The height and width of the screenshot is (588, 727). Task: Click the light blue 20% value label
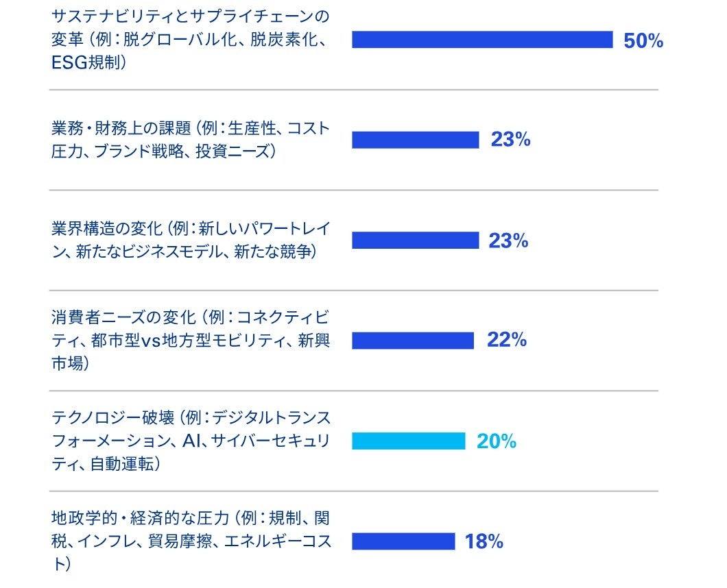click(496, 441)
